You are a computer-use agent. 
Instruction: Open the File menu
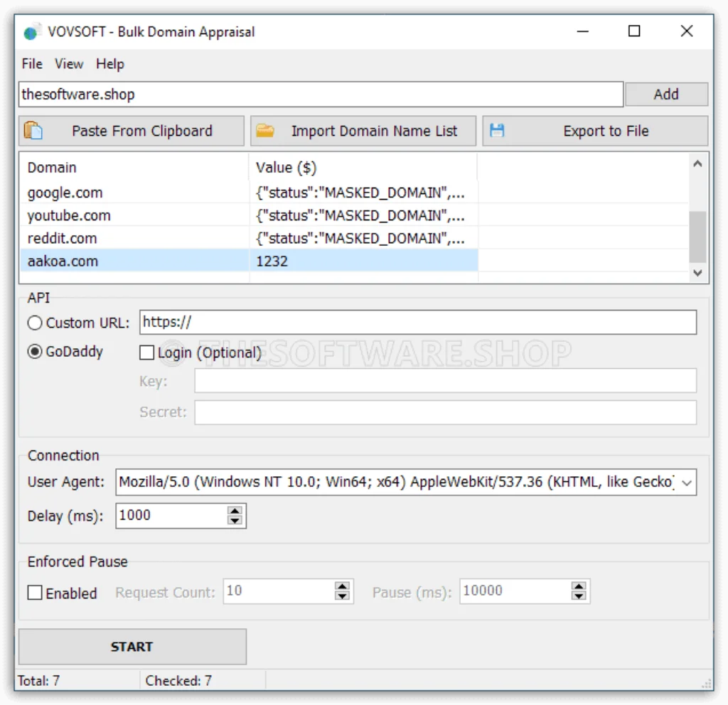[32, 63]
